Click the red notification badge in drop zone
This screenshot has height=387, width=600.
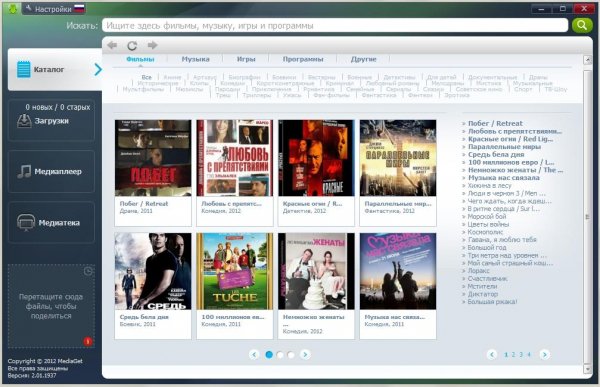click(x=88, y=341)
